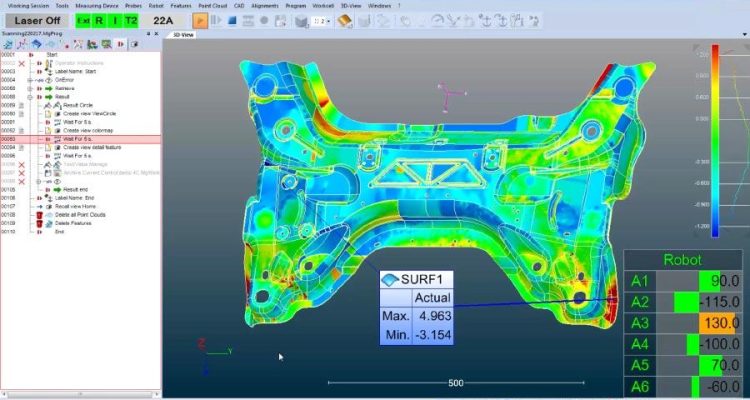Click the orange Play program button
The image size is (750, 400).
point(200,21)
